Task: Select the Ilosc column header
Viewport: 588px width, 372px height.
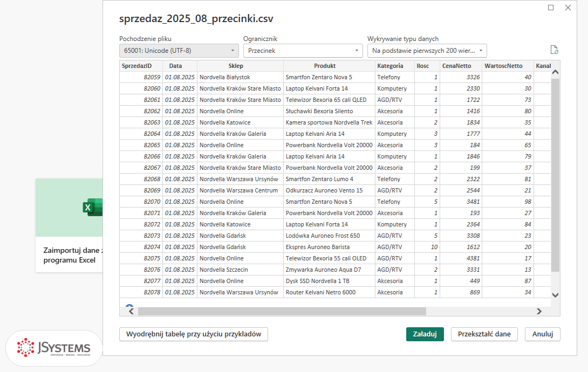Action: (x=427, y=66)
